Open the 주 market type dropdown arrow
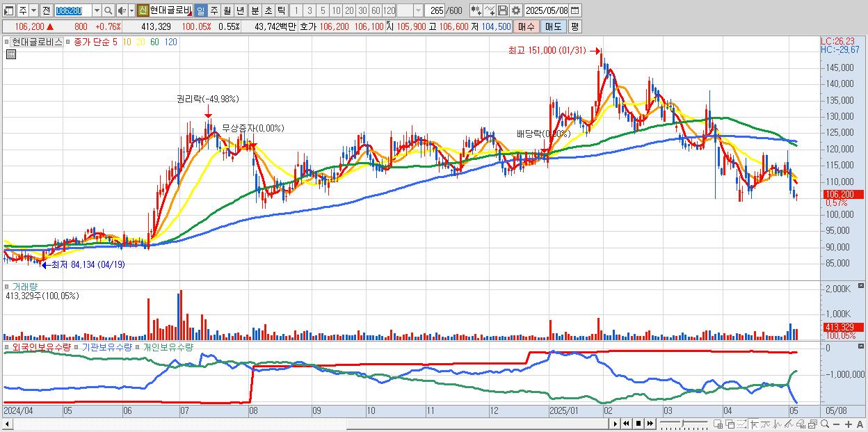Viewport: 868px width, 432px height. coord(33,10)
